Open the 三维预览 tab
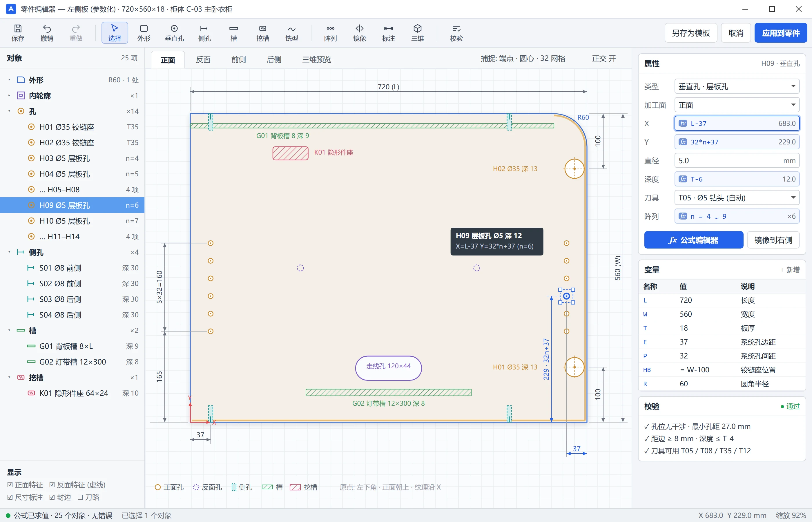 pos(316,60)
